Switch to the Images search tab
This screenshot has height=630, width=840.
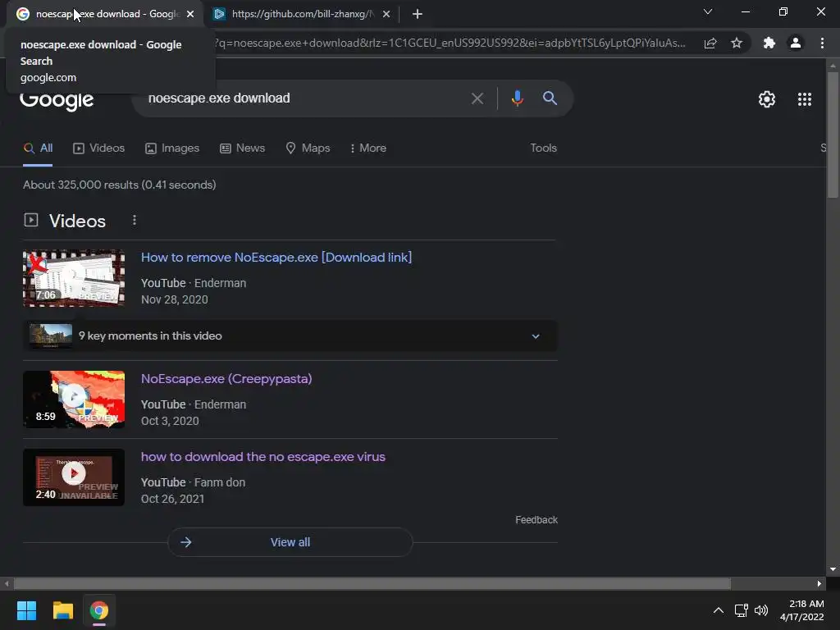pos(172,148)
